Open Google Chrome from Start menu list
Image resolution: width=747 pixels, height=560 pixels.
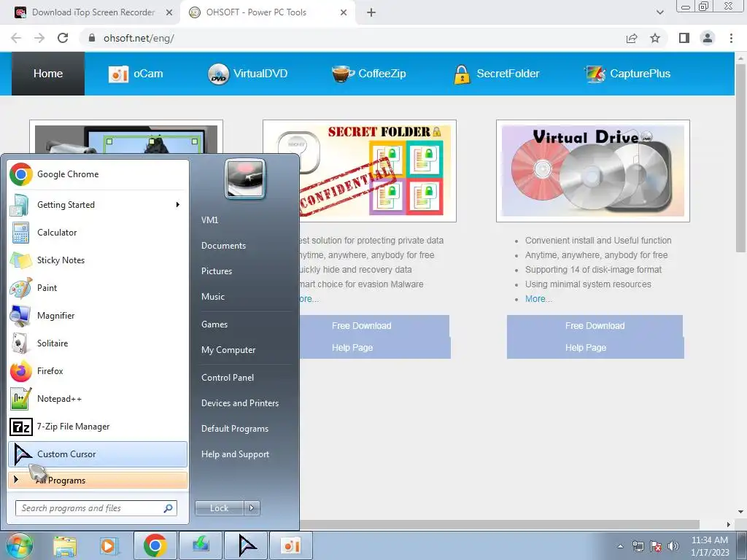pos(98,174)
